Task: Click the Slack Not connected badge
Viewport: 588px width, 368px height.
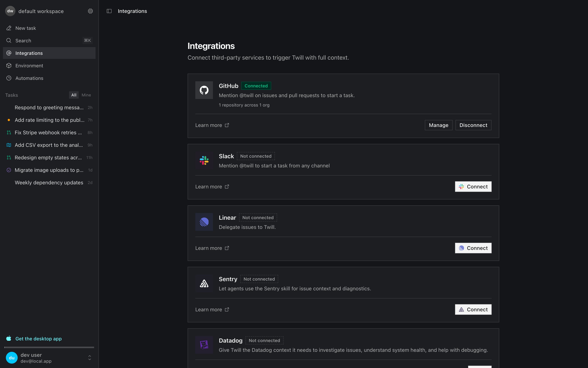Action: pyautogui.click(x=256, y=156)
